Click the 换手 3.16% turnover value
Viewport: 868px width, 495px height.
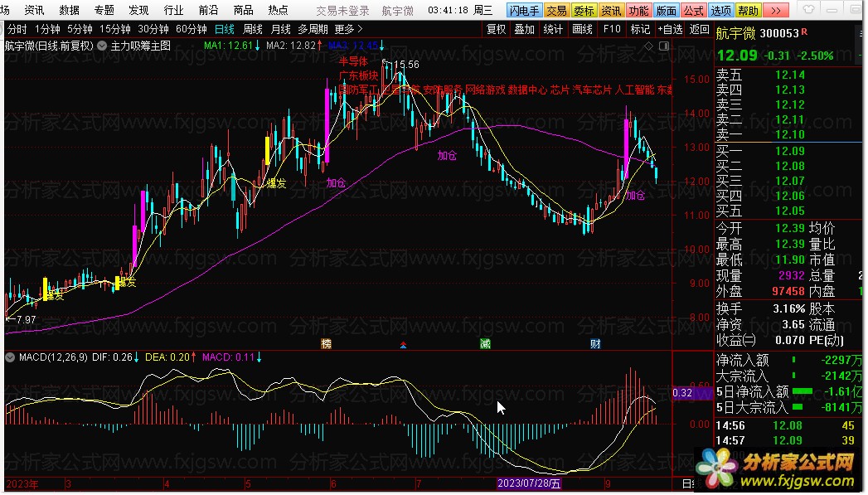789,309
